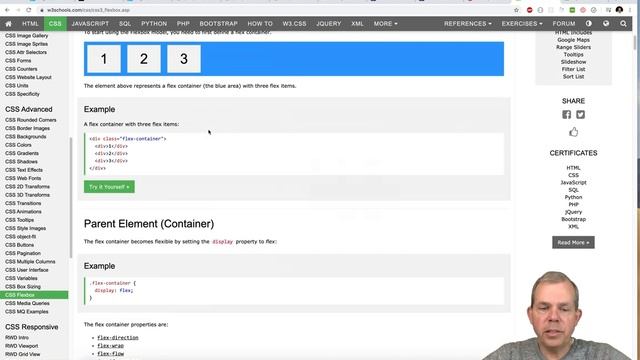Open the globe translate icon
The height and width of the screenshot is (360, 640).
coord(606,24)
